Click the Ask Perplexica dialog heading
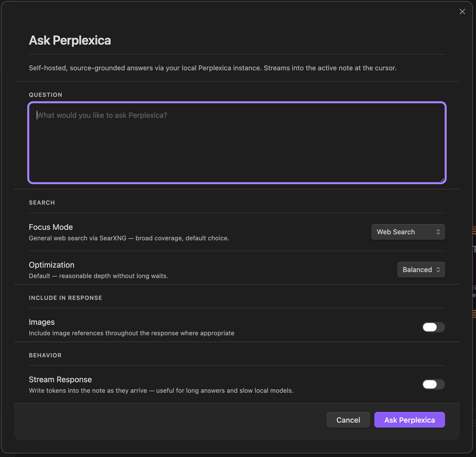Screen dimensions: 476x457 click(70, 40)
